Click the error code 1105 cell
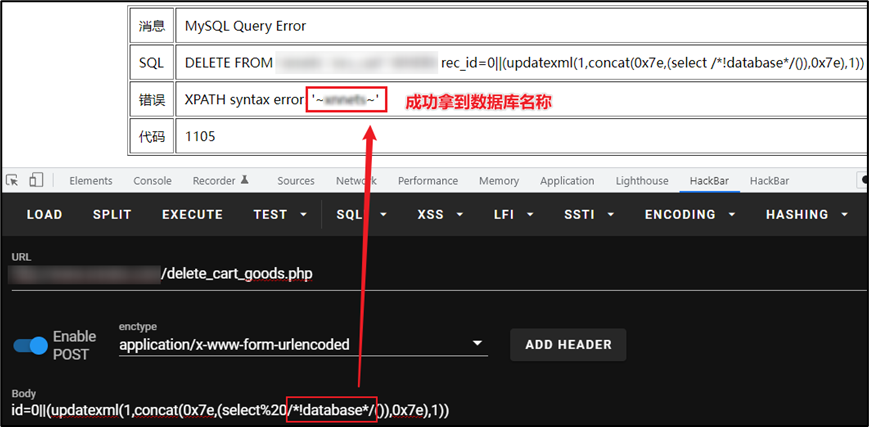The height and width of the screenshot is (427, 869). click(x=522, y=136)
